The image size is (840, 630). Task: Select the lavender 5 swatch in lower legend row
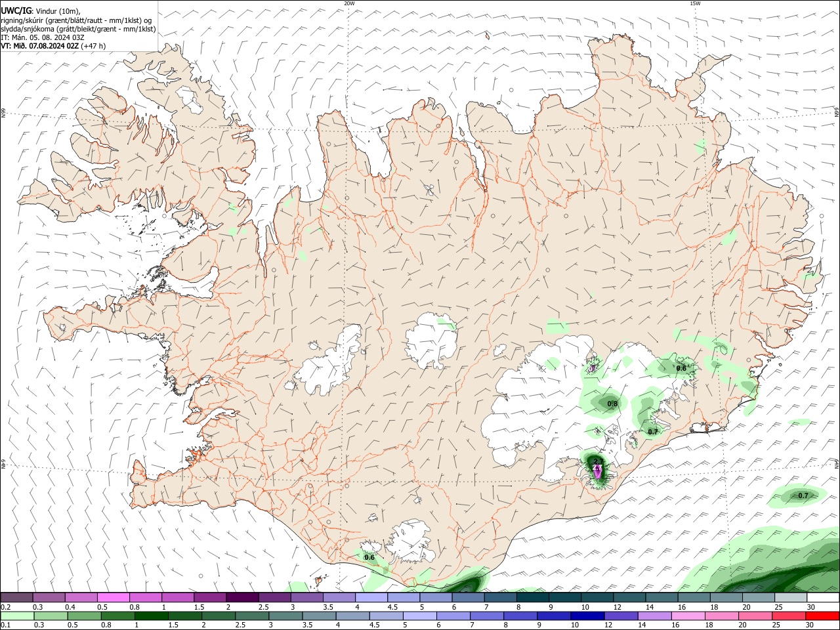click(x=419, y=616)
